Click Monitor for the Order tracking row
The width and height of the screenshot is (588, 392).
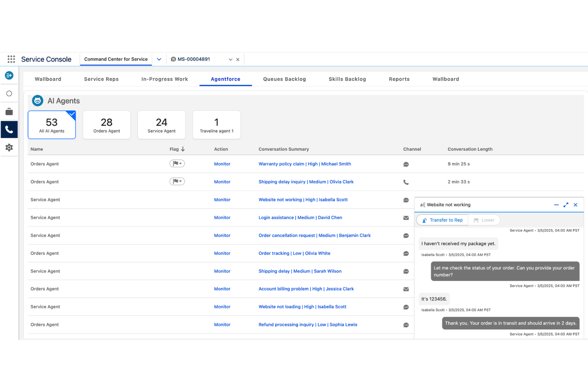(x=222, y=253)
